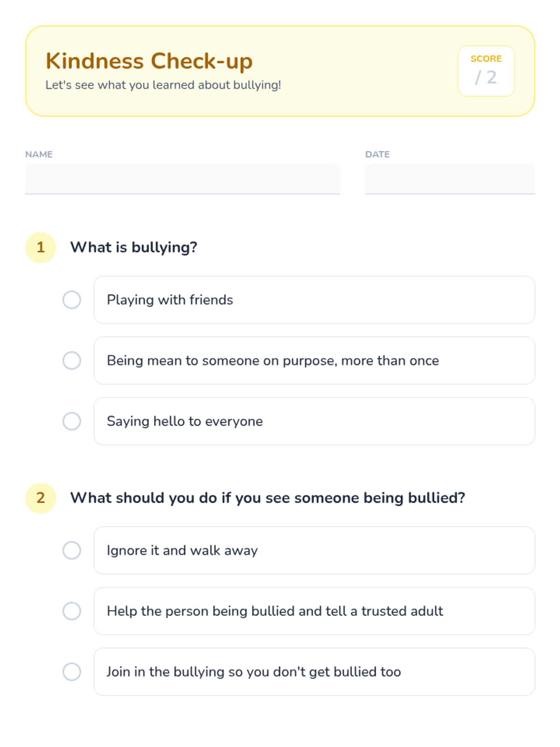Click the Score box showing "/ 2"
The width and height of the screenshot is (560, 747).
486,71
